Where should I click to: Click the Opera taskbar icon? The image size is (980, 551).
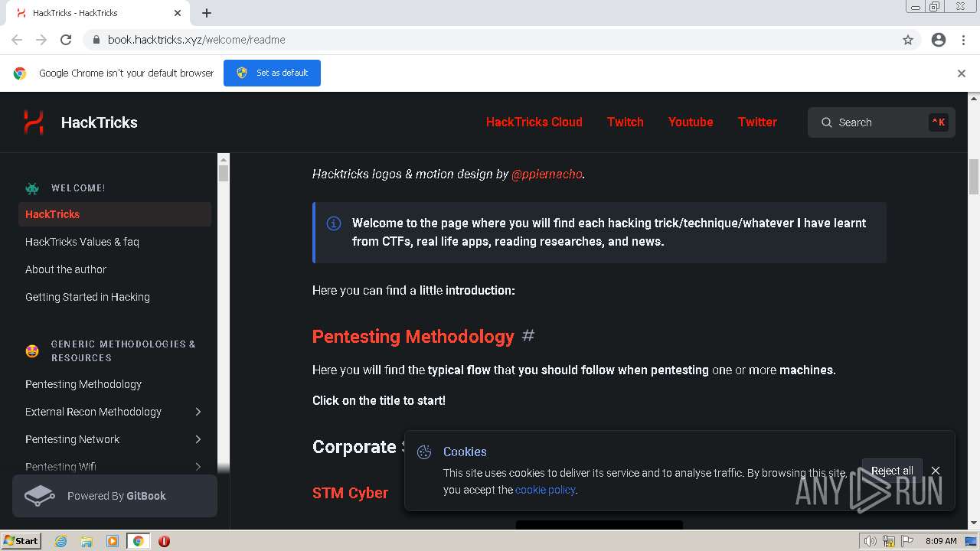tap(164, 541)
